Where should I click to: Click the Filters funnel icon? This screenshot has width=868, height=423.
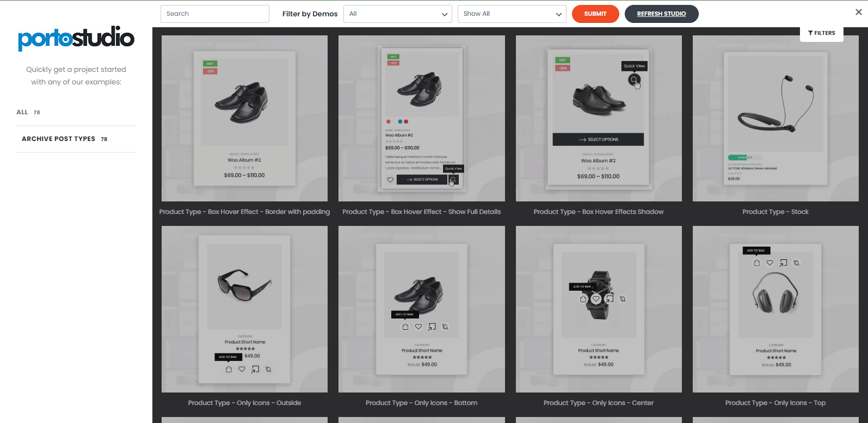[x=810, y=33]
